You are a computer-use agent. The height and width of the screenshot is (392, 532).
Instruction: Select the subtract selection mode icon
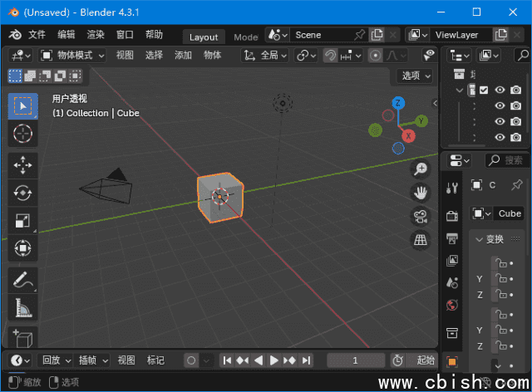click(45, 76)
